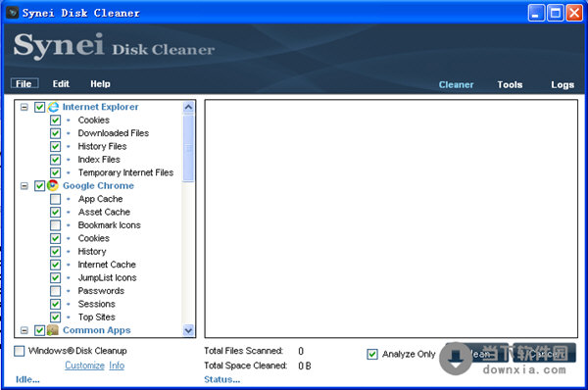Screen dimensions: 588x390
Task: Click the Idle... status text
Action: pyautogui.click(x=27, y=379)
